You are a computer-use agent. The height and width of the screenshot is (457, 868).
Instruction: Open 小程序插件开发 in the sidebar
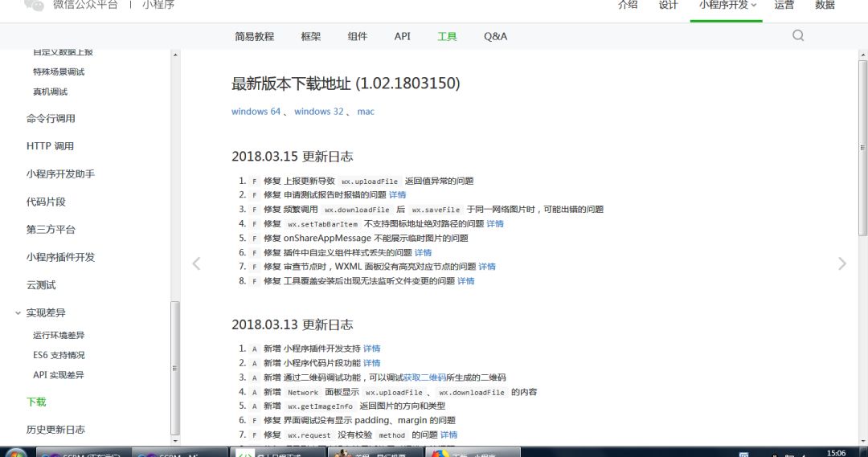[x=60, y=257]
